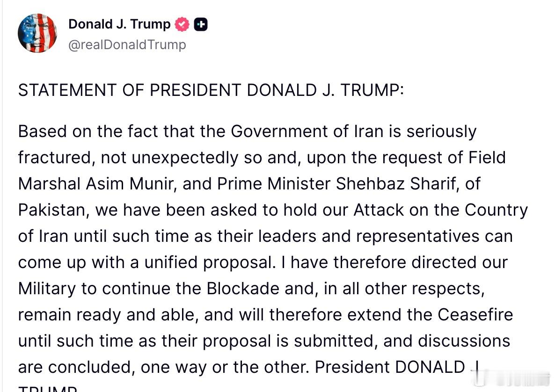Click the flag-painted profile avatar
Viewport: 555px width, 392px height.
[x=37, y=33]
